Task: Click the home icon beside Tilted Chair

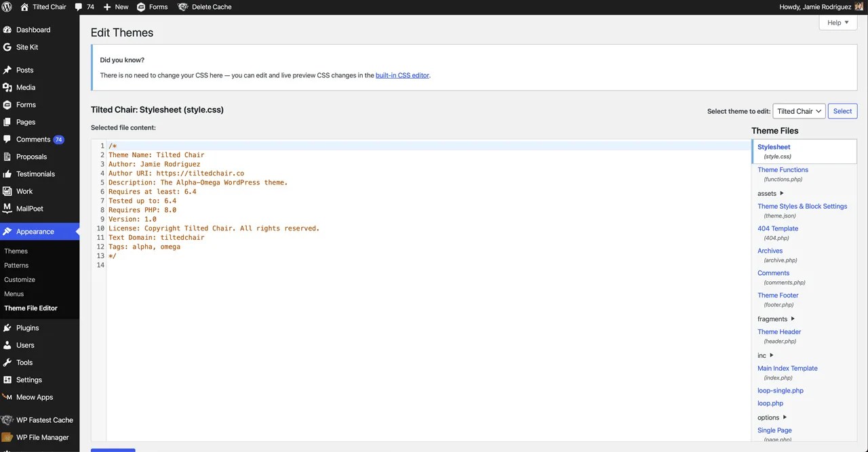Action: point(24,7)
